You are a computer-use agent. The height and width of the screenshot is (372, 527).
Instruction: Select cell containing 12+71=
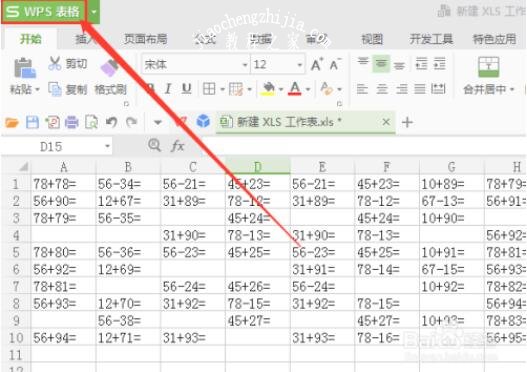[128, 338]
